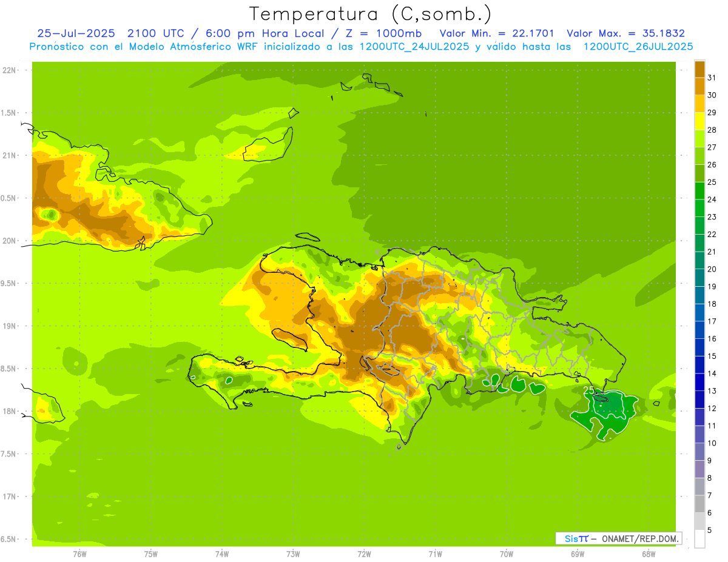The height and width of the screenshot is (562, 728).
Task: Click the color scale value "31"
Action: tap(712, 78)
